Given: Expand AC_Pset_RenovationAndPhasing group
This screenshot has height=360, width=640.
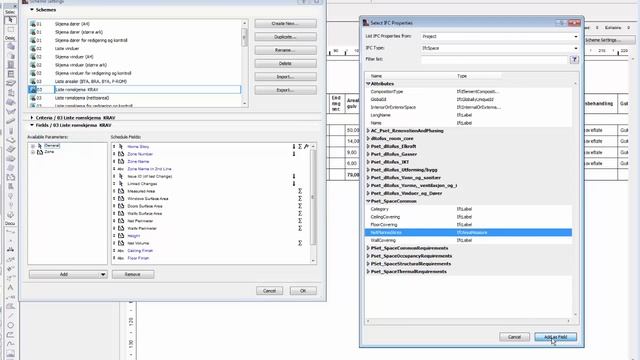Looking at the screenshot, I should pyautogui.click(x=368, y=131).
